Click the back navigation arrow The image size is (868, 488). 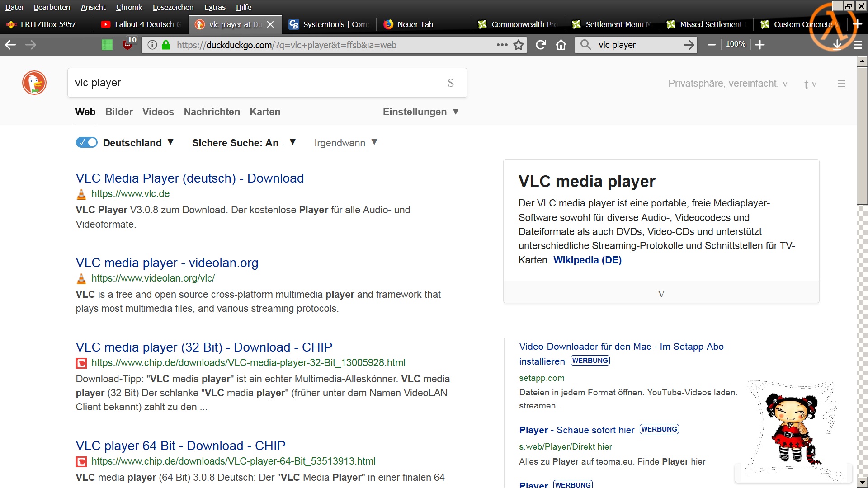click(10, 45)
